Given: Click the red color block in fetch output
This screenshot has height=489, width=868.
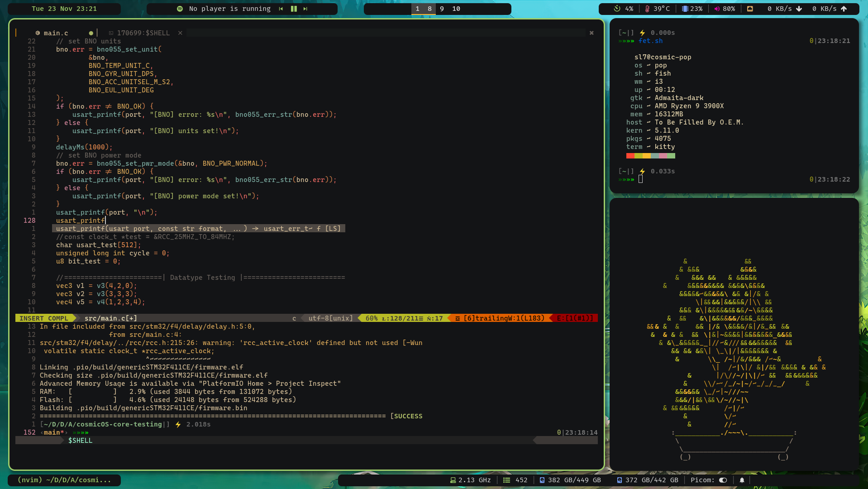Looking at the screenshot, I should click(630, 156).
